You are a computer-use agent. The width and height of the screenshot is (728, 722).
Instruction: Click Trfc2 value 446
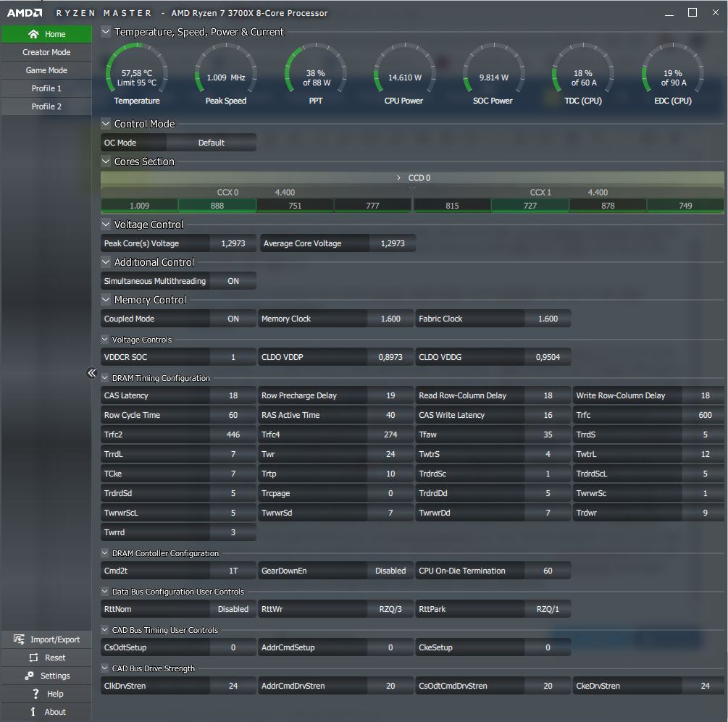click(233, 435)
